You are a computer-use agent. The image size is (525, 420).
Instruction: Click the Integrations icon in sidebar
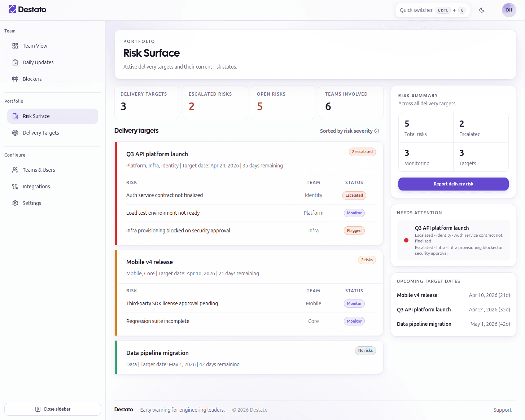coord(15,187)
